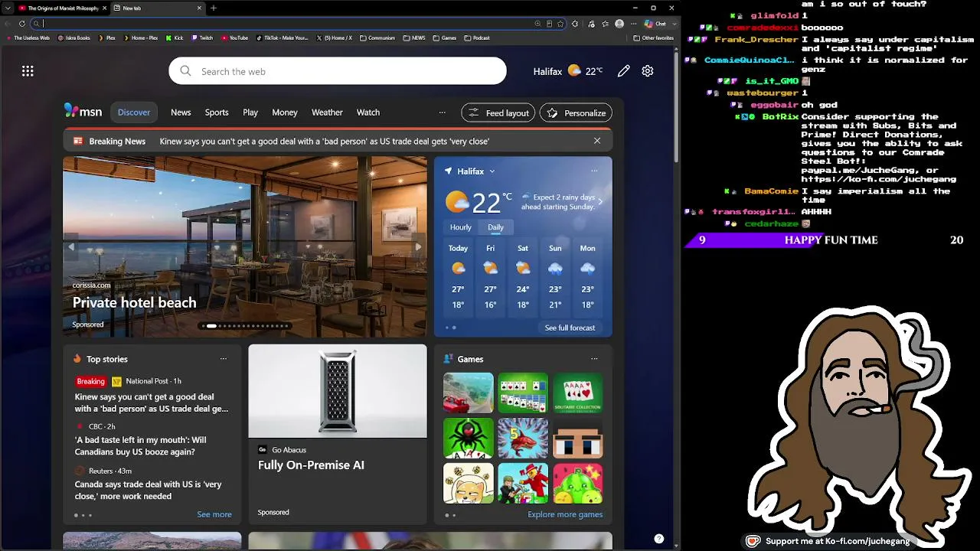Click the pencil edit background icon
This screenshot has width=980, height=551.
tap(624, 71)
